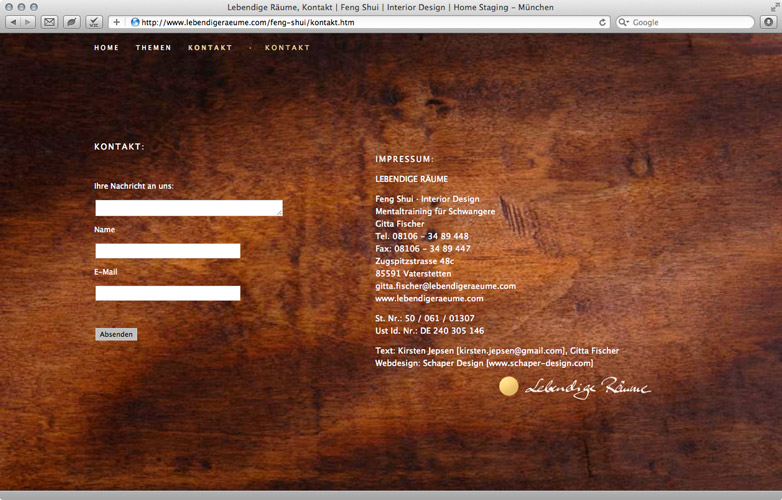Image resolution: width=782 pixels, height=500 pixels.
Task: Click the golden circle logo icon
Action: [509, 386]
